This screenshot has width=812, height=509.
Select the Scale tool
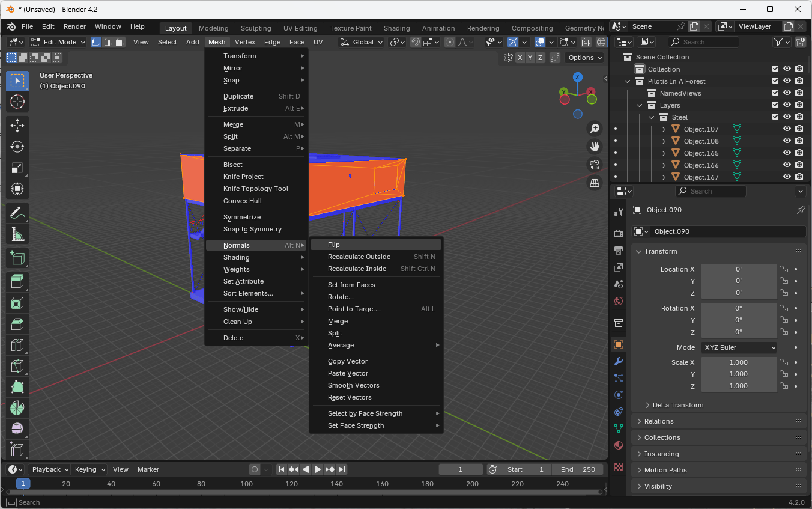tap(17, 168)
